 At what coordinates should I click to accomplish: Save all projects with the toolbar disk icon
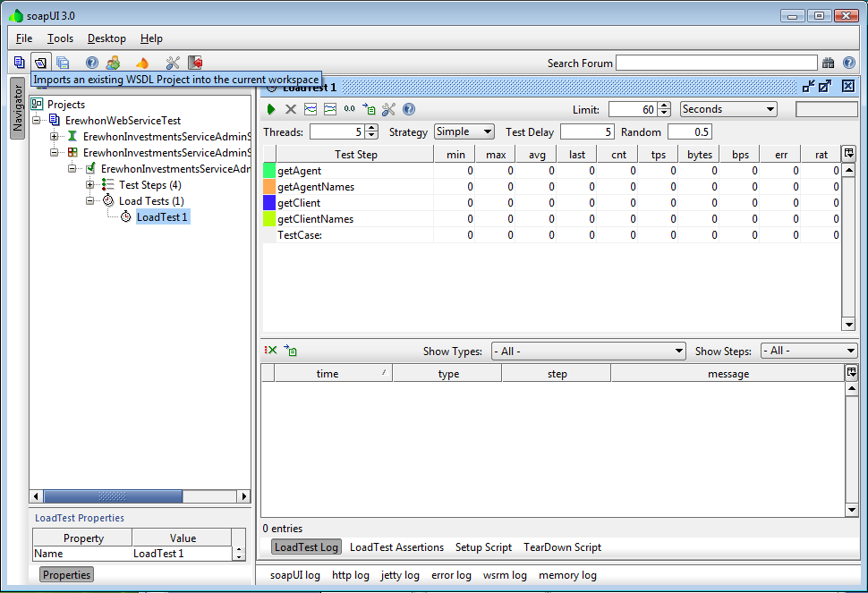pyautogui.click(x=63, y=63)
